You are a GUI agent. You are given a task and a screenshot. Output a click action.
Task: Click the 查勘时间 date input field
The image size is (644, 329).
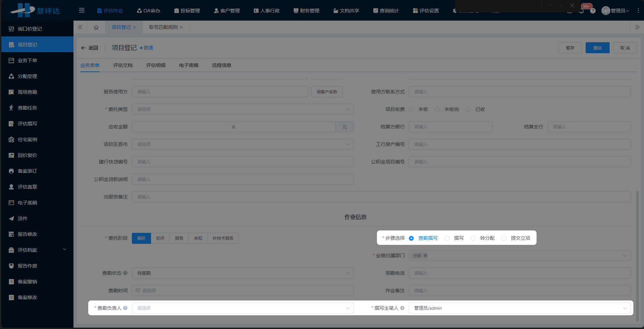(x=243, y=290)
